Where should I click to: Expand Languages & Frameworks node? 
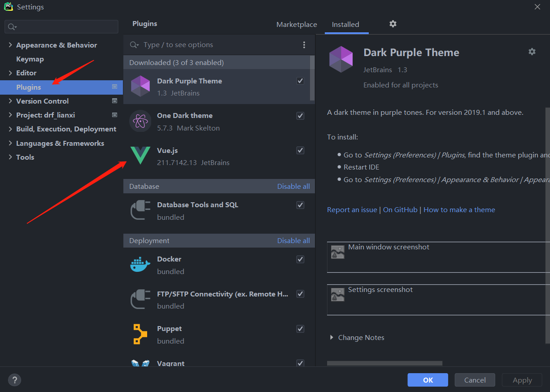coord(10,143)
